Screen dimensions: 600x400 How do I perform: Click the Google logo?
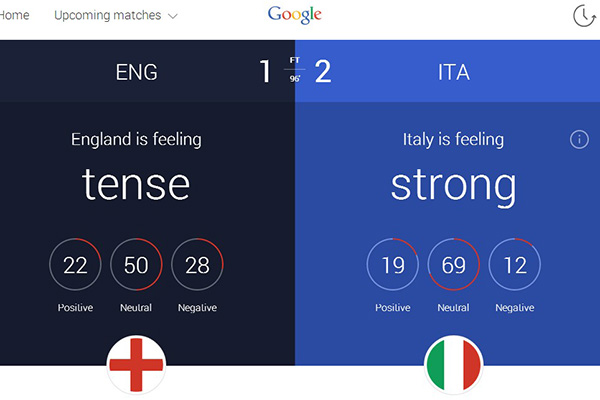pyautogui.click(x=295, y=15)
